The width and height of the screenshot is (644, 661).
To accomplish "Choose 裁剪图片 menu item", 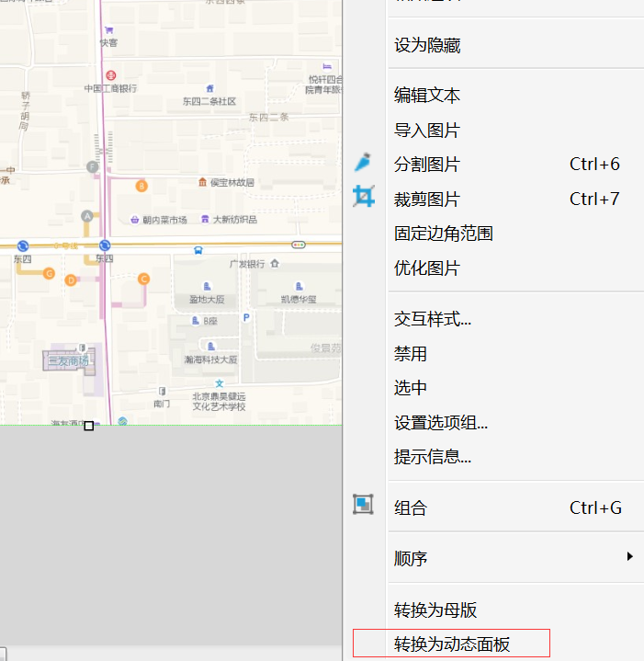I will (x=427, y=199).
